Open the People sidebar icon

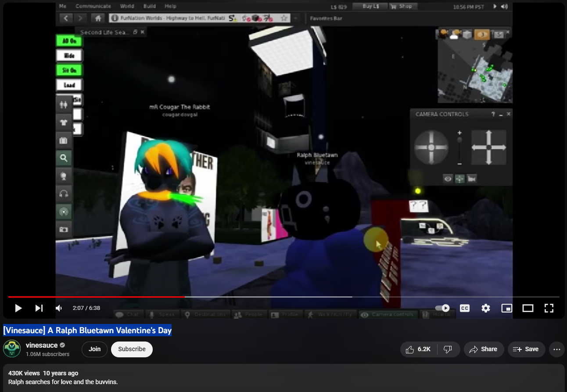pos(64,105)
